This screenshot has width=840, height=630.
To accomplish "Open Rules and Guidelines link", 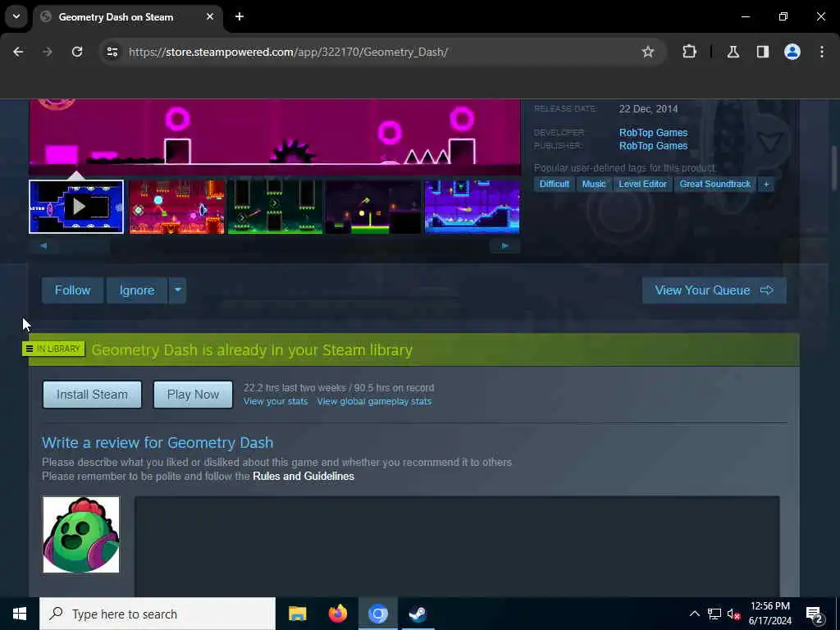I will (x=304, y=477).
